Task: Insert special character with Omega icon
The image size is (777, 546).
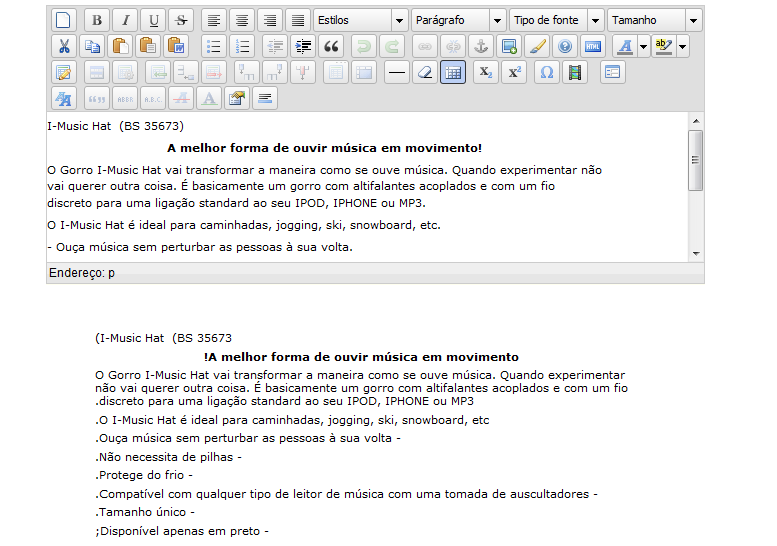Action: tap(547, 72)
